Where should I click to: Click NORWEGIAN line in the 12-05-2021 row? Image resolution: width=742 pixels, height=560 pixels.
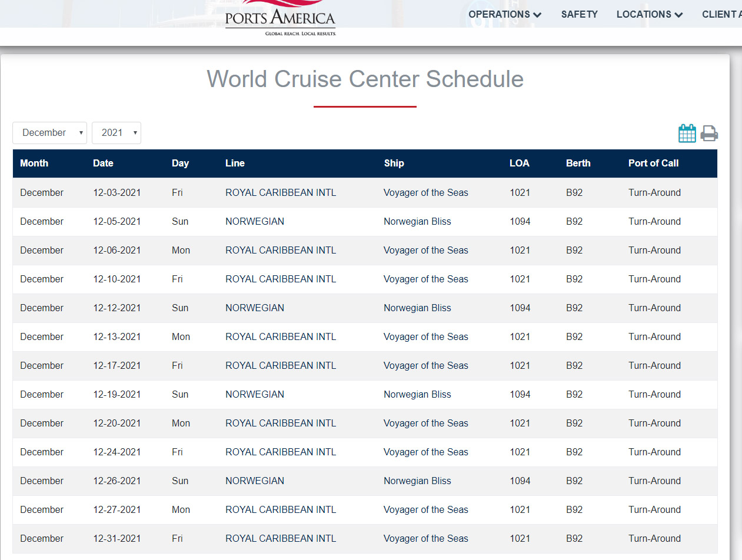click(255, 221)
